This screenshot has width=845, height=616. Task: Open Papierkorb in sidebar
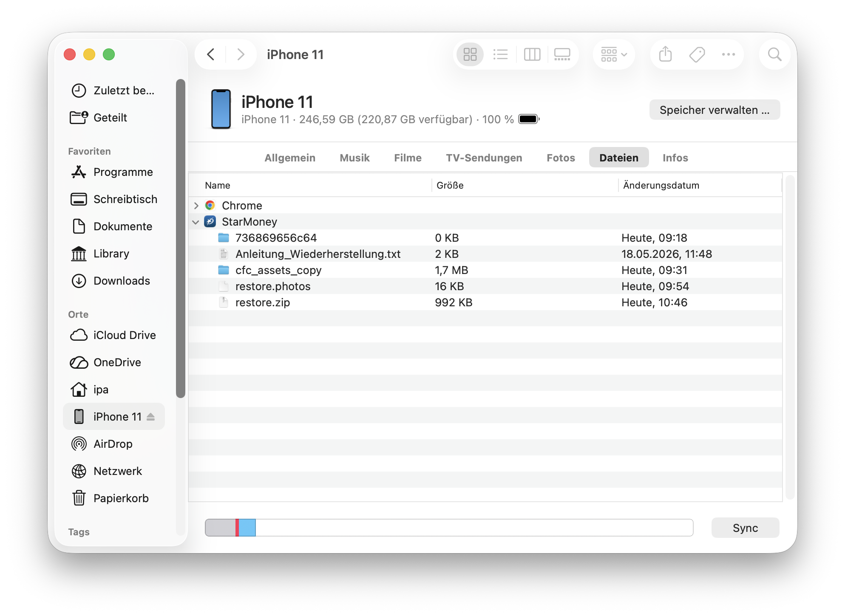pyautogui.click(x=113, y=498)
